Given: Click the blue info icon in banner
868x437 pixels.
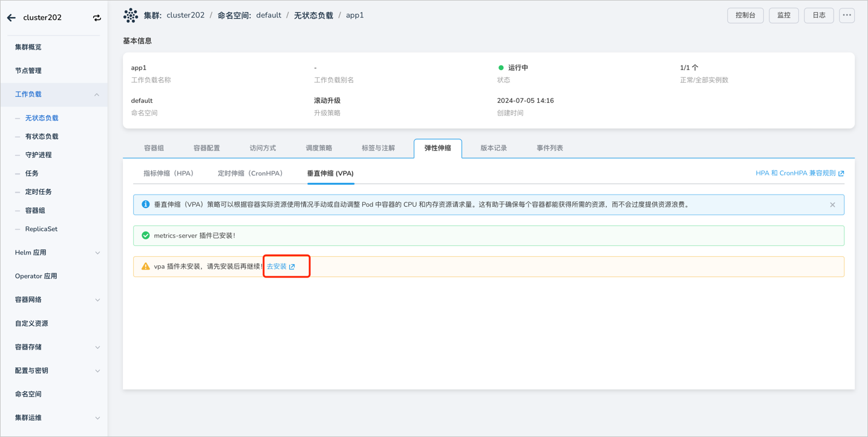Looking at the screenshot, I should 146,204.
